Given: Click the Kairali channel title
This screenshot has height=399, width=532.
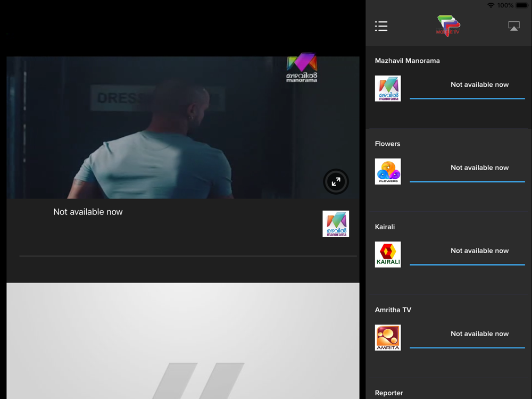Looking at the screenshot, I should point(385,227).
